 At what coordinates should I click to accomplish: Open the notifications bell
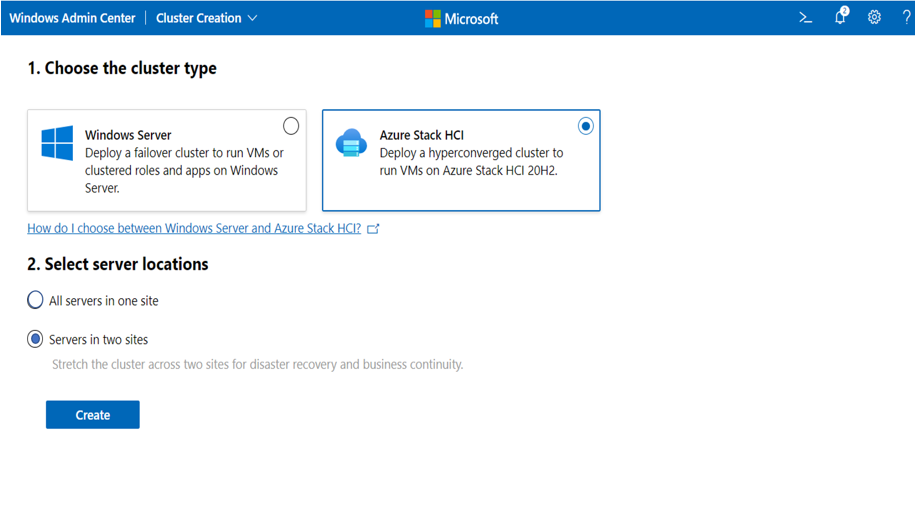[840, 17]
